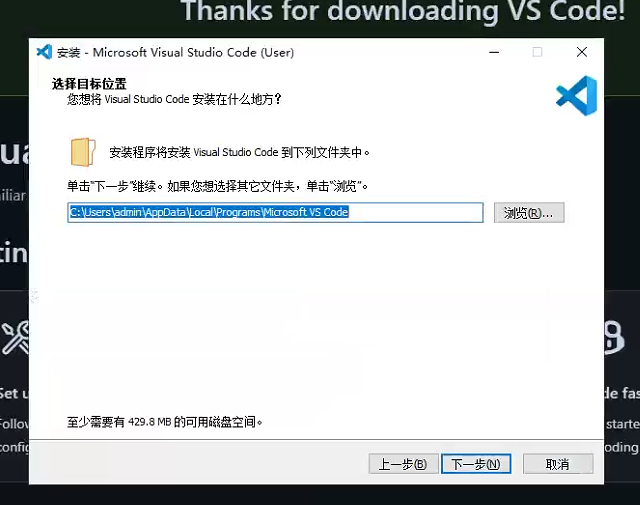Click the text beside the folder icon
The width and height of the screenshot is (640, 505).
click(x=240, y=153)
